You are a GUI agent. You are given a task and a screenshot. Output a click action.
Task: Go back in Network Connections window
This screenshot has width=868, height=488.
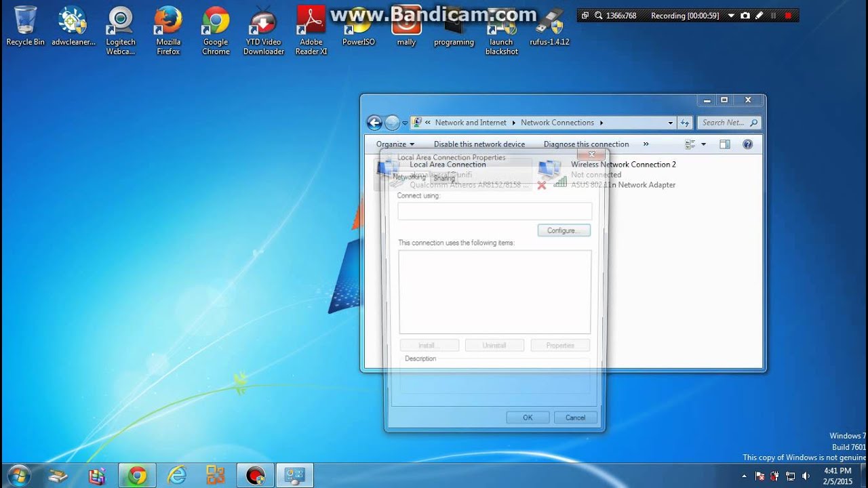tap(374, 123)
